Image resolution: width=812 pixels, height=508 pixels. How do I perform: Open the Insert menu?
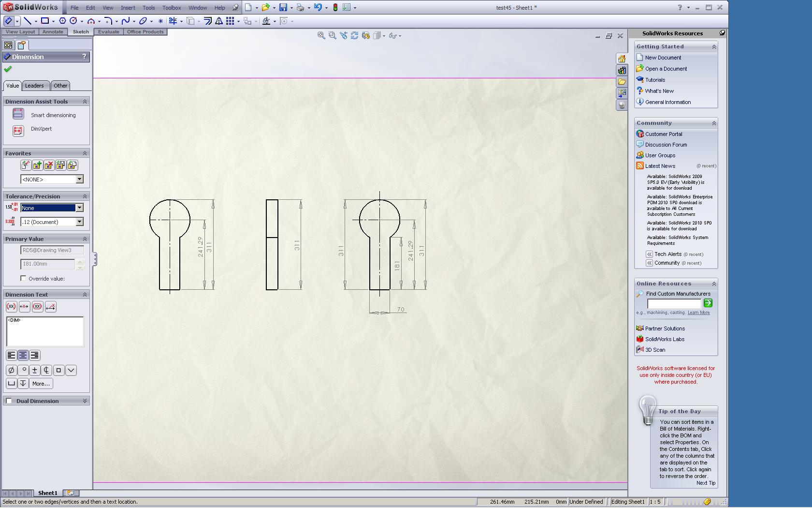point(128,8)
